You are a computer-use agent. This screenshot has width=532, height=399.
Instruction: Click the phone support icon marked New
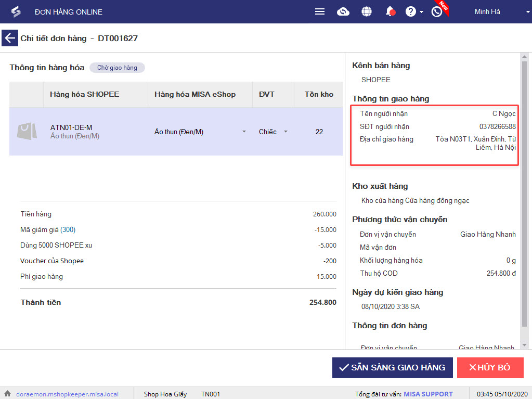click(x=437, y=12)
